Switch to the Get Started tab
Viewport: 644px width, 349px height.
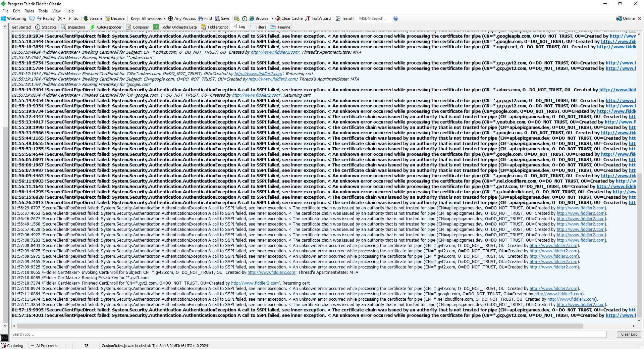point(21,27)
